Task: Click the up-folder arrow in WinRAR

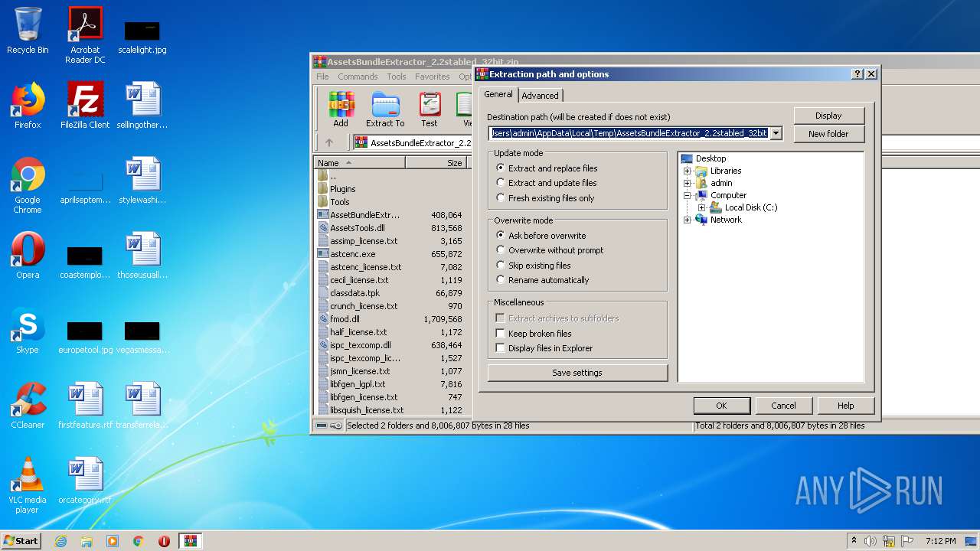Action: pos(329,142)
